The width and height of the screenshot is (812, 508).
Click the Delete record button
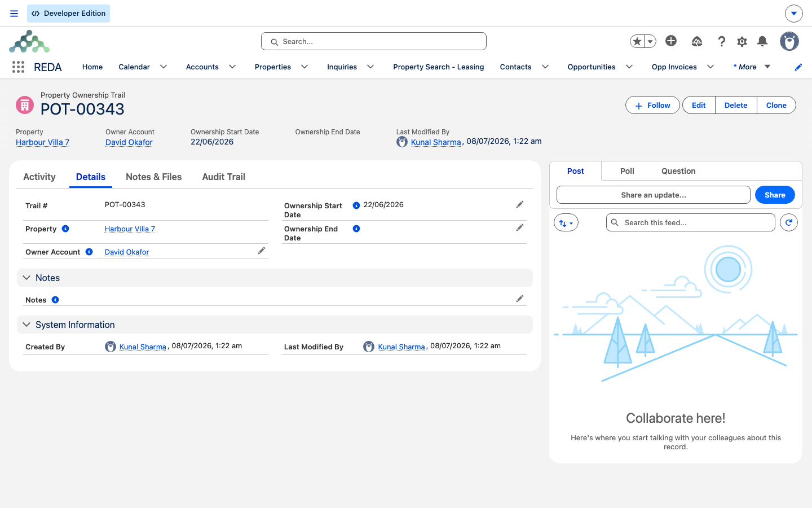pyautogui.click(x=736, y=106)
